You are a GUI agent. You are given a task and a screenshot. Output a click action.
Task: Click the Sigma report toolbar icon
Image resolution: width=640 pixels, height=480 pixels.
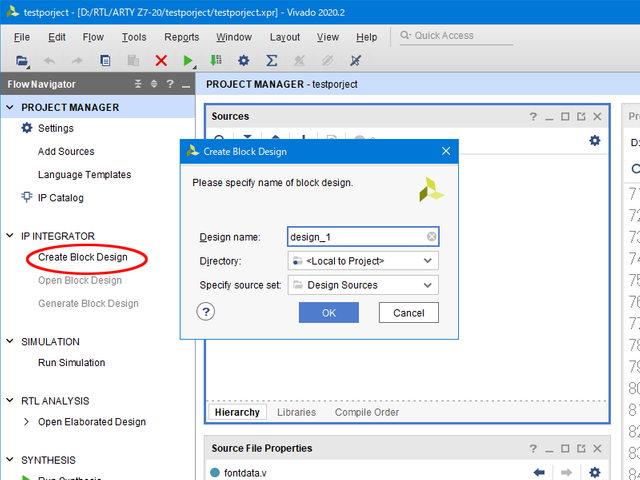click(x=272, y=61)
